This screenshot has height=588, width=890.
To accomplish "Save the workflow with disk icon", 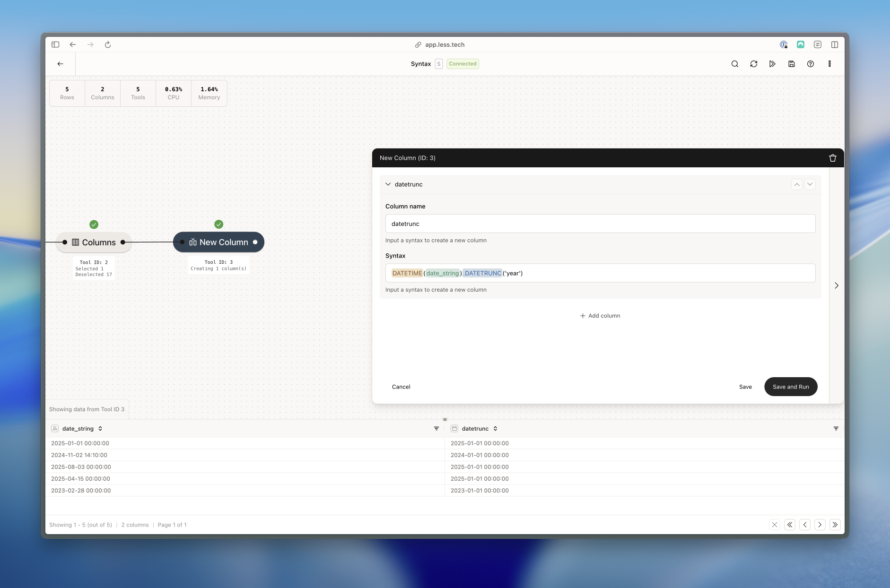I will 792,64.
